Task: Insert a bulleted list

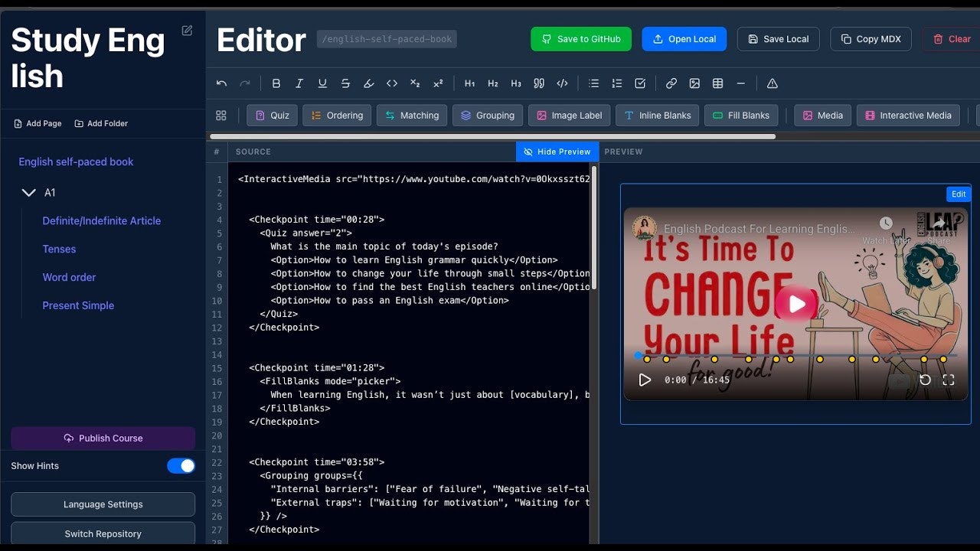Action: 593,83
